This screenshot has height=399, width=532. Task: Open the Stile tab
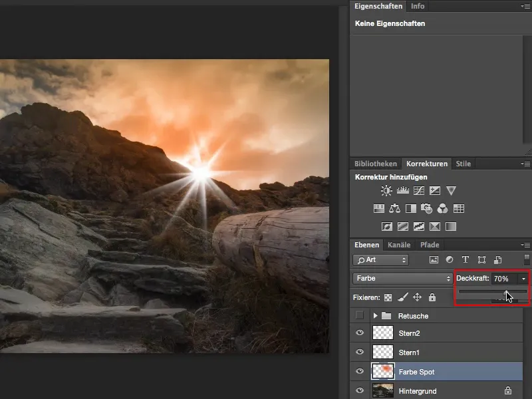(463, 164)
